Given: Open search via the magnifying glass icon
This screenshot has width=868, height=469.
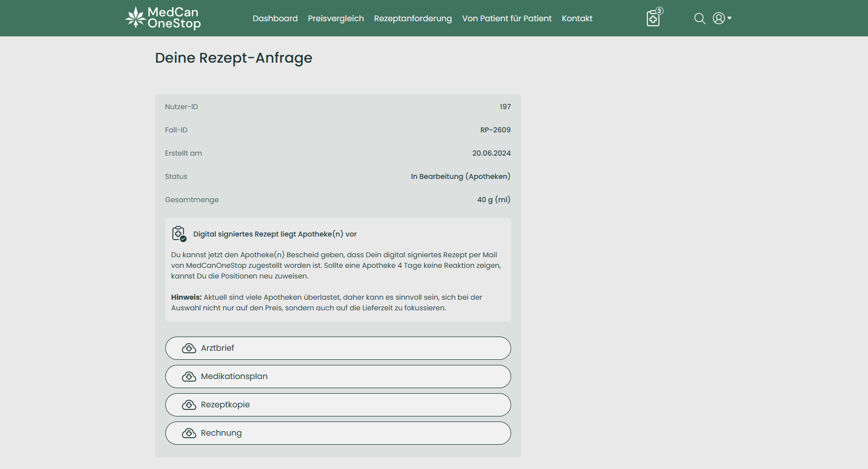Looking at the screenshot, I should (x=700, y=19).
